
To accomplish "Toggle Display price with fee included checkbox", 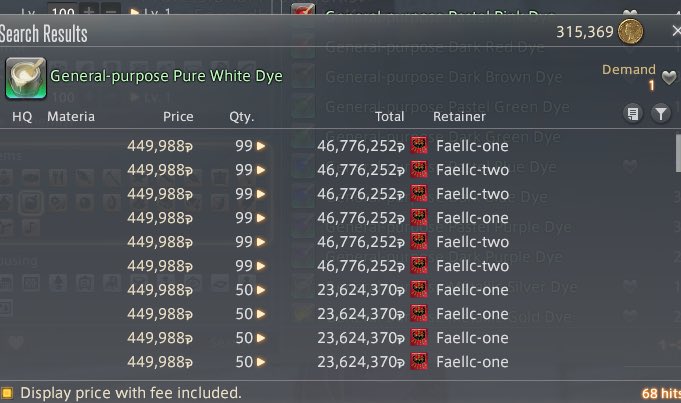I will tap(7, 393).
